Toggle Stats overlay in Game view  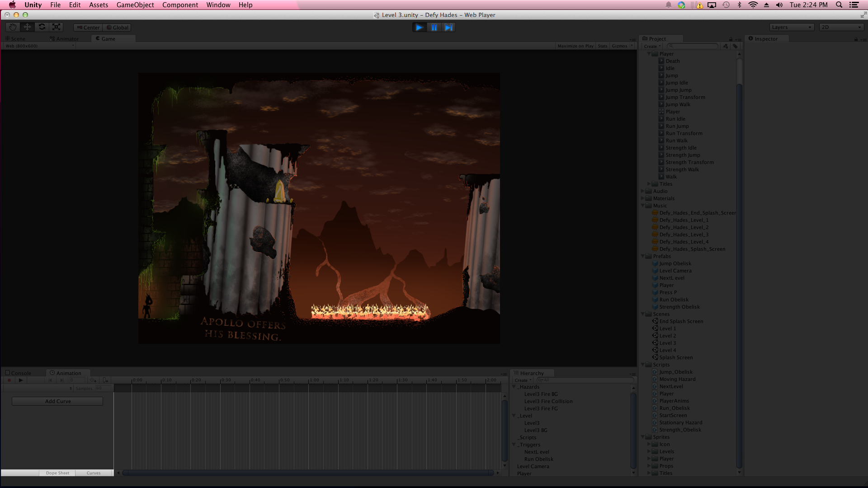coord(603,46)
